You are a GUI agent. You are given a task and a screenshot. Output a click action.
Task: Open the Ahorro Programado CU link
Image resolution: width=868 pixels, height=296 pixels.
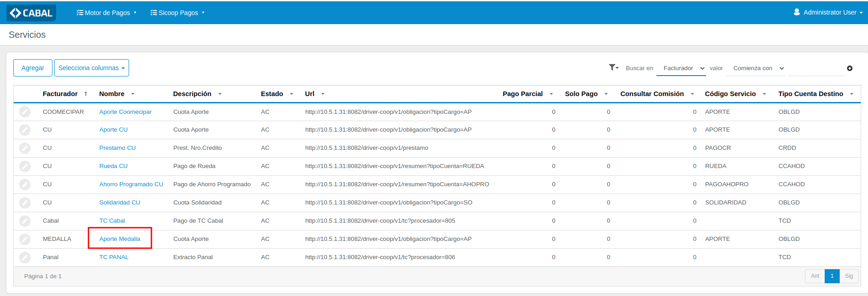click(x=131, y=184)
